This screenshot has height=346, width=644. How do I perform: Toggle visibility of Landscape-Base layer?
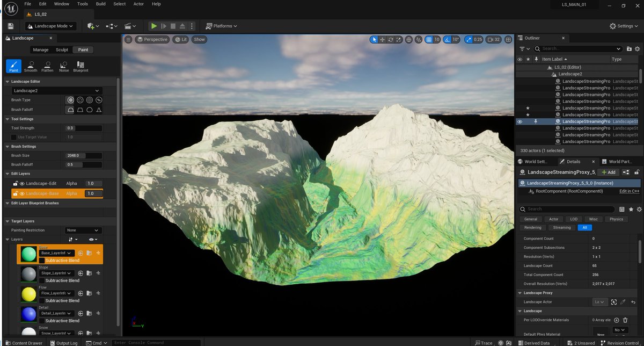[23, 193]
